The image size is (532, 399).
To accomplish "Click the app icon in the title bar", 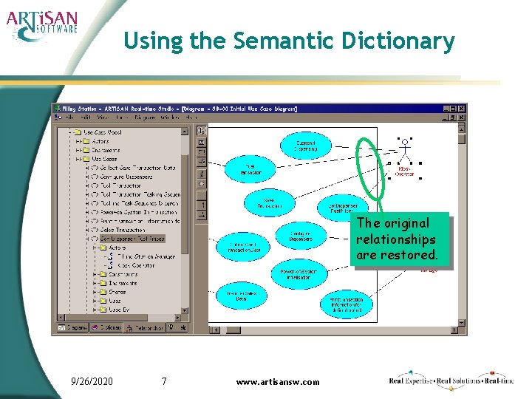I will [x=58, y=109].
